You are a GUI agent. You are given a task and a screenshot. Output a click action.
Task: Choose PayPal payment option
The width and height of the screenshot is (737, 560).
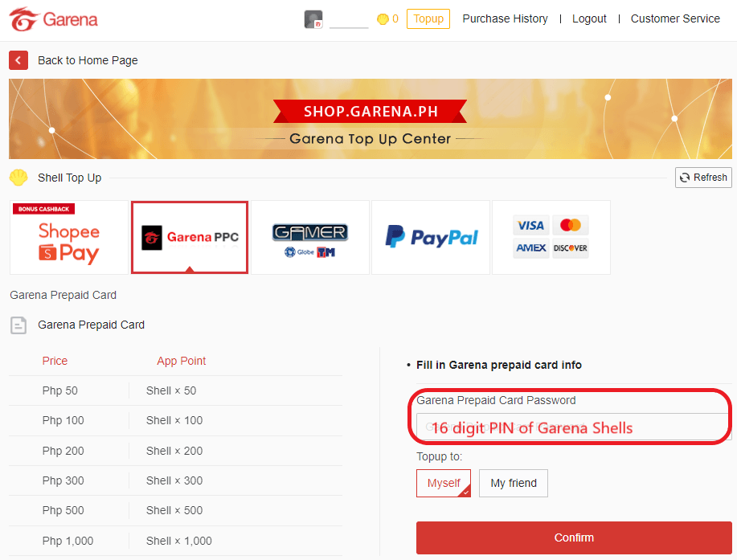(431, 237)
